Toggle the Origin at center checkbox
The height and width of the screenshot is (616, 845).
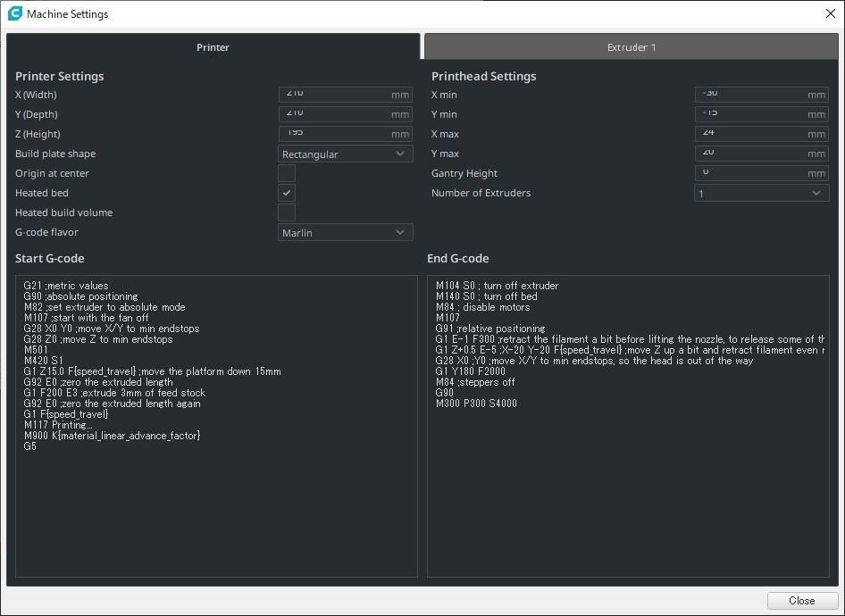pos(287,173)
